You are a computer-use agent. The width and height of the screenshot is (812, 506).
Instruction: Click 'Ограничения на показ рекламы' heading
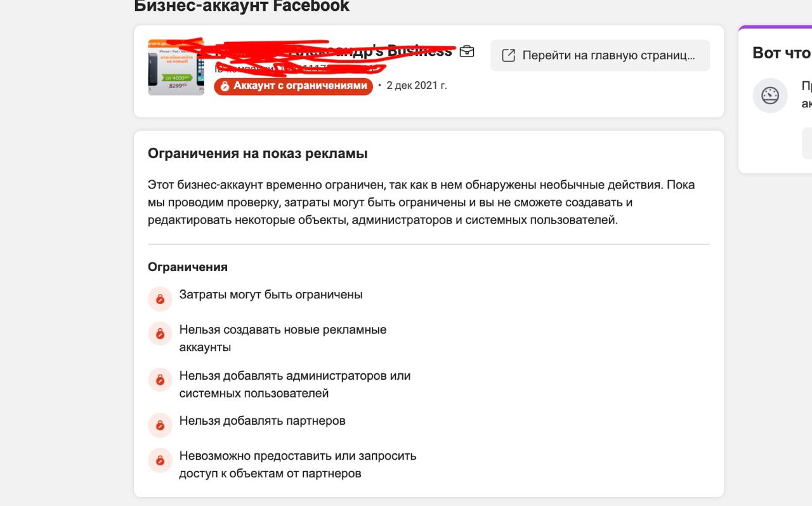pyautogui.click(x=258, y=154)
